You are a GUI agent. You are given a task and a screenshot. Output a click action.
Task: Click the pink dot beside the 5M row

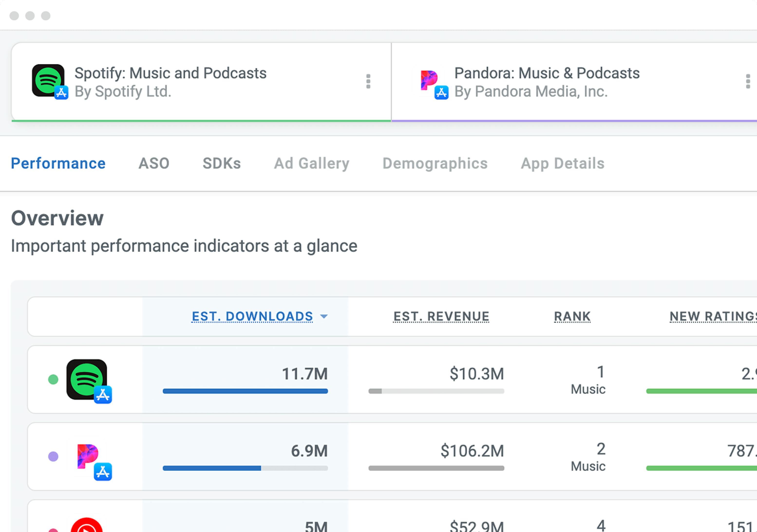coord(53,530)
